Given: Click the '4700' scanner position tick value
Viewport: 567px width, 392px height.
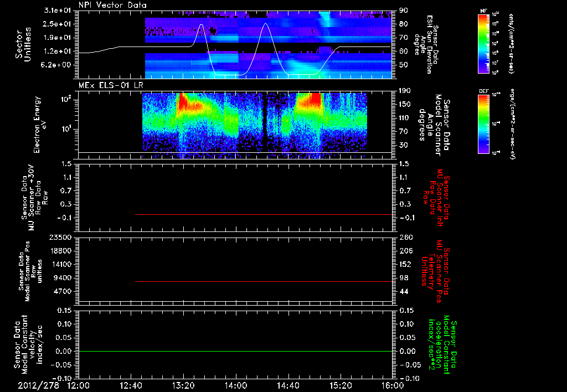Looking at the screenshot, I should (62, 291).
